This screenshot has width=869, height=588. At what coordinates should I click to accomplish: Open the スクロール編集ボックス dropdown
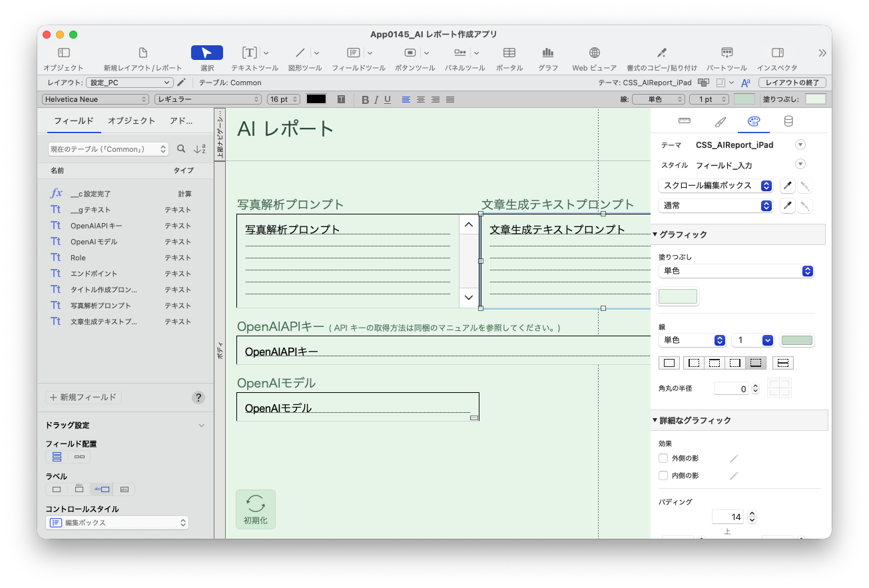coord(715,186)
